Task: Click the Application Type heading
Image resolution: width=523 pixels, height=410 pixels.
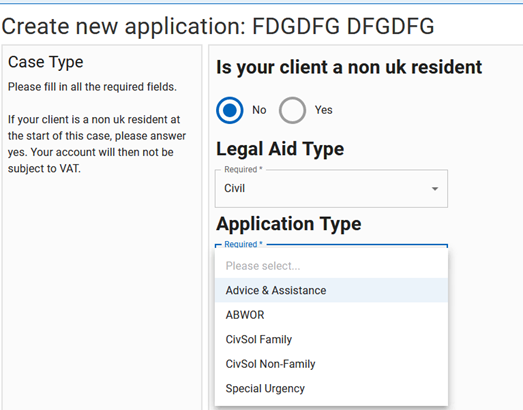Action: click(289, 224)
